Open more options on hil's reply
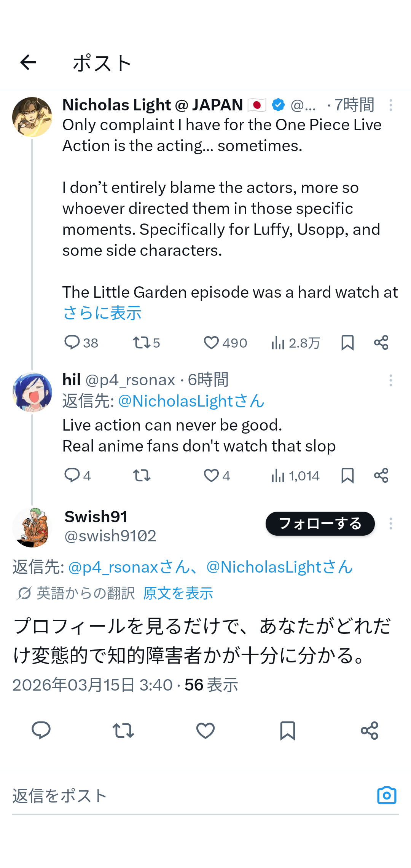 [390, 380]
